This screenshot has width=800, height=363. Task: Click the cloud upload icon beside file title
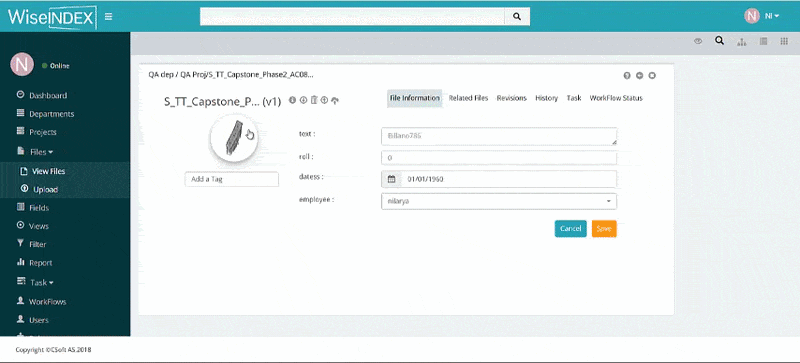pyautogui.click(x=335, y=101)
